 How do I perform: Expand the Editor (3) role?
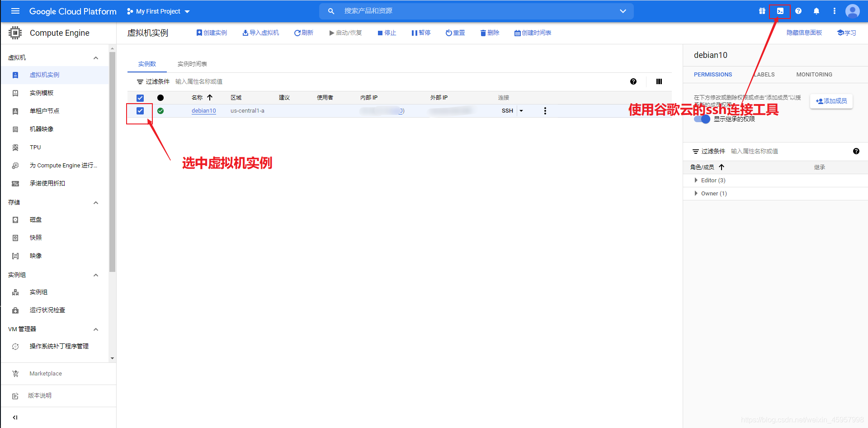(696, 180)
